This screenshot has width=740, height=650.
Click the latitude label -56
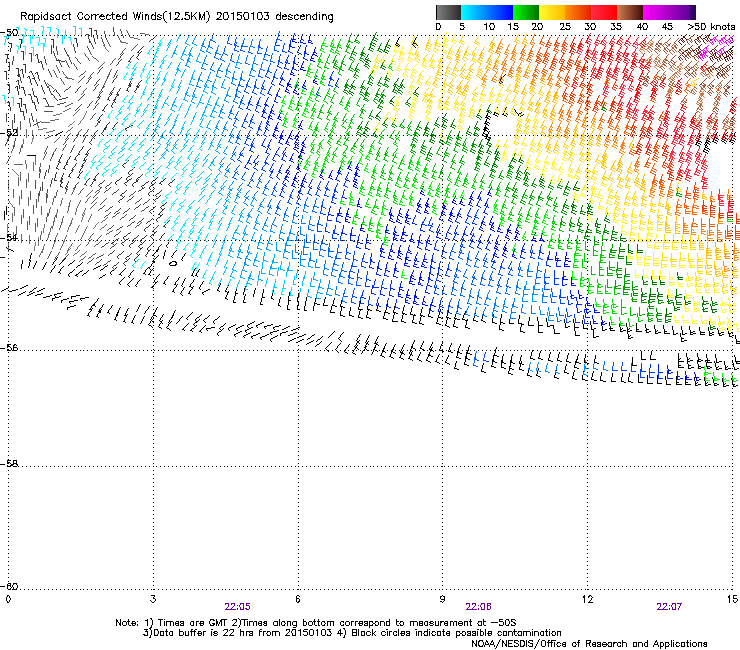coord(9,347)
